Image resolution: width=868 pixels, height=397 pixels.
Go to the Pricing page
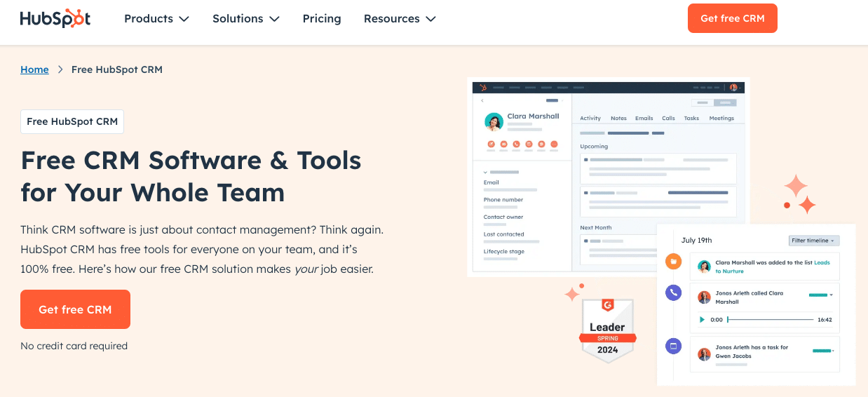click(x=322, y=19)
